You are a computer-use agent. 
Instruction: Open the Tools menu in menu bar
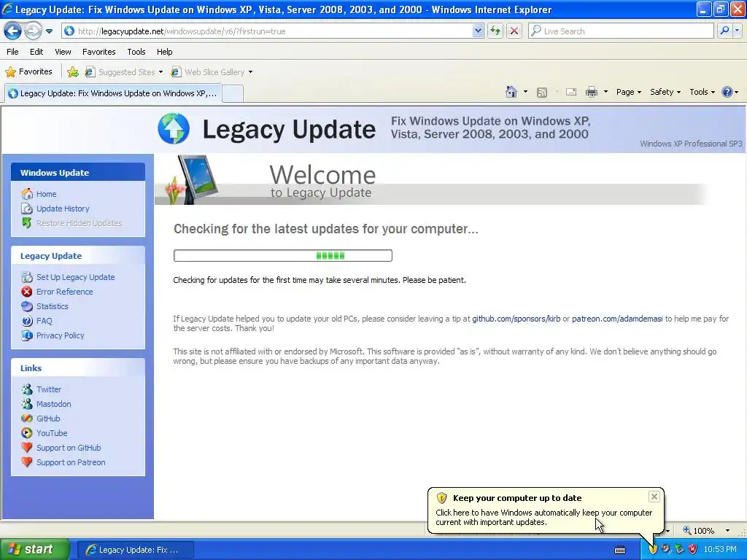[136, 52]
